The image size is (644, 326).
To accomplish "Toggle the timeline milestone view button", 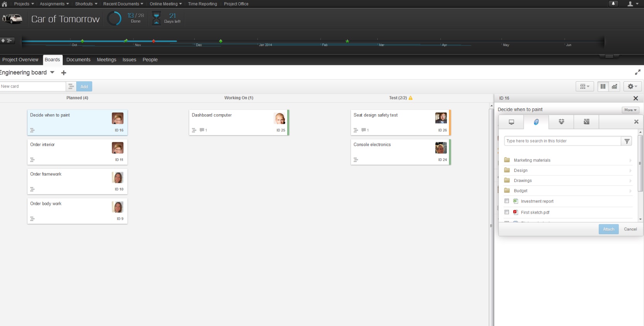I will click(x=7, y=40).
